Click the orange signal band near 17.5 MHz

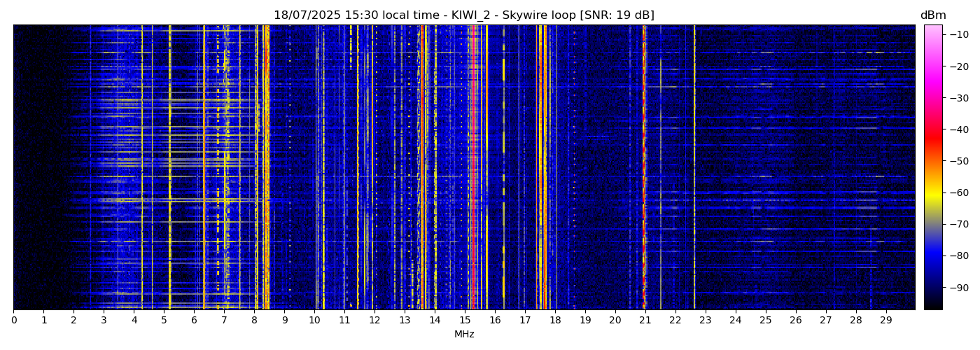539,168
